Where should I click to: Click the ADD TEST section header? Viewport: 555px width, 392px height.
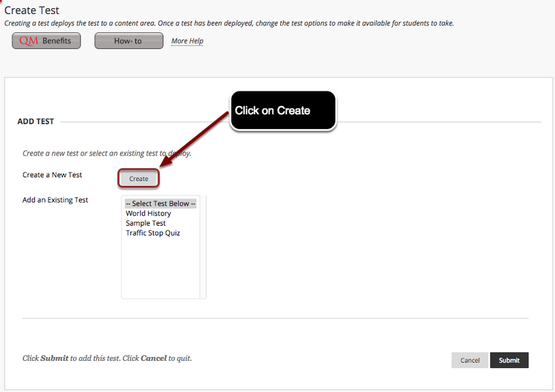tap(36, 121)
